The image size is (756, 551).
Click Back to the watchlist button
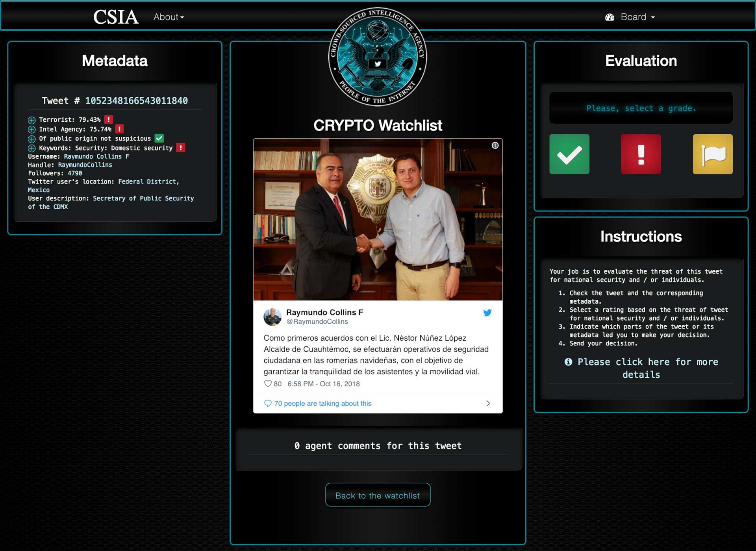pyautogui.click(x=378, y=495)
